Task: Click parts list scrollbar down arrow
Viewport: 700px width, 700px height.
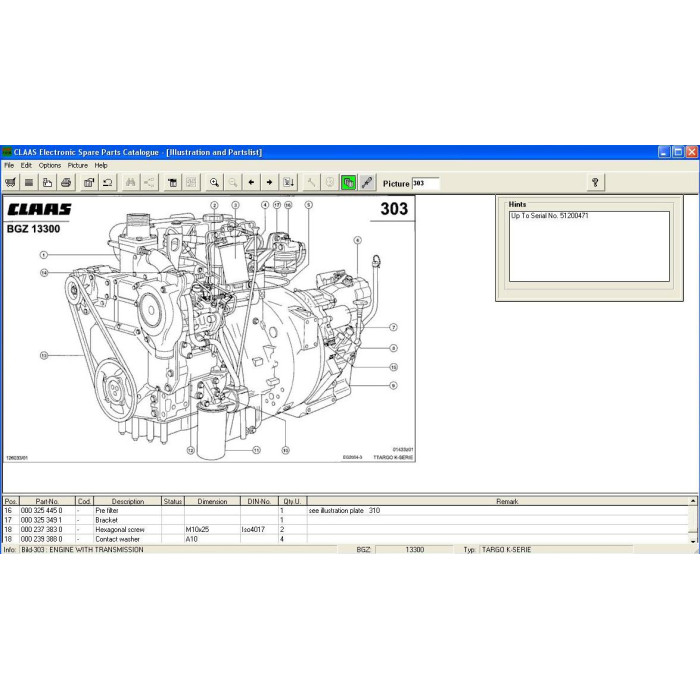Action: coord(693,541)
